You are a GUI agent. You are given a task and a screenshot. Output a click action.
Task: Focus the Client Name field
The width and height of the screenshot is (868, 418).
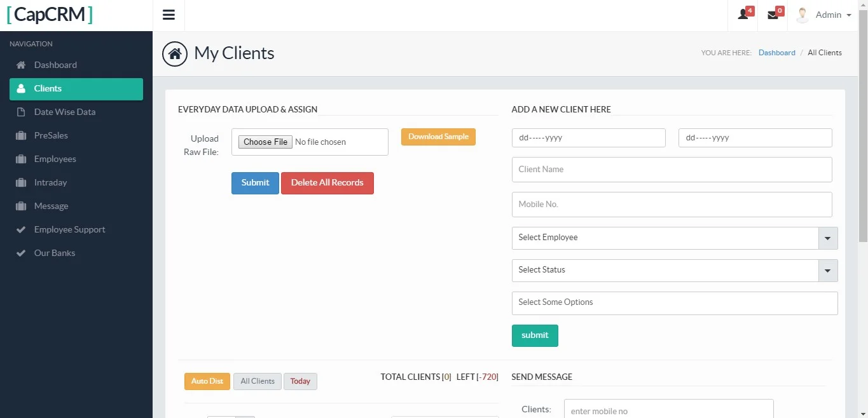(672, 170)
